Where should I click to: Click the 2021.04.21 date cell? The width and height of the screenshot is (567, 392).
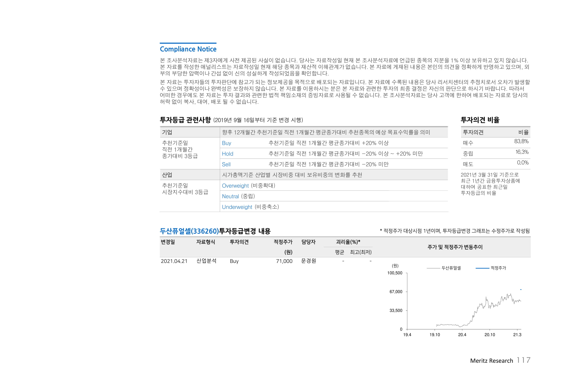[x=174, y=261]
